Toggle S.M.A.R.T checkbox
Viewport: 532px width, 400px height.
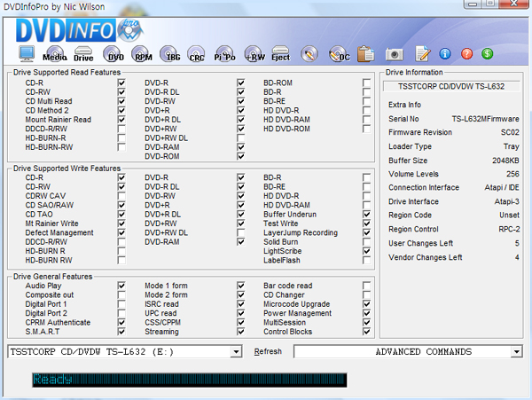point(121,332)
